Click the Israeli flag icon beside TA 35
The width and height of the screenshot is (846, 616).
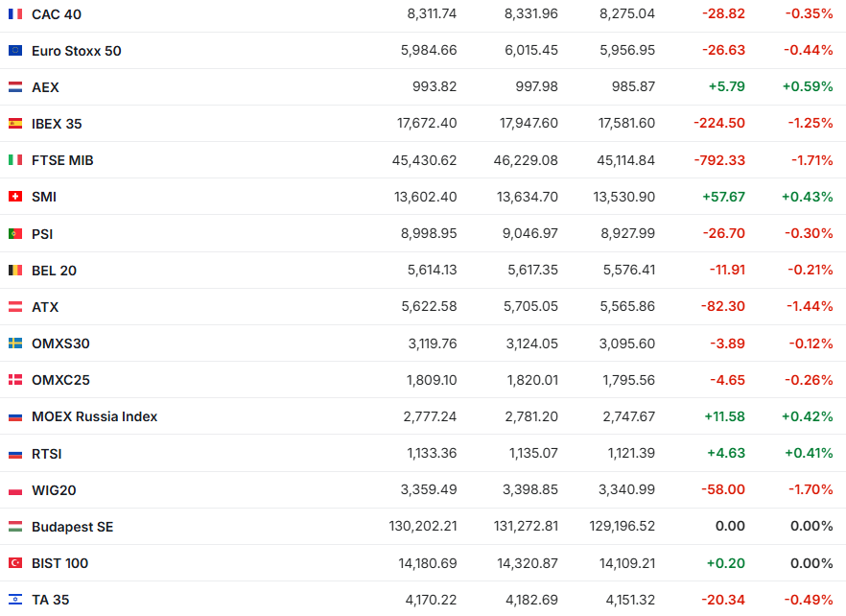point(15,600)
